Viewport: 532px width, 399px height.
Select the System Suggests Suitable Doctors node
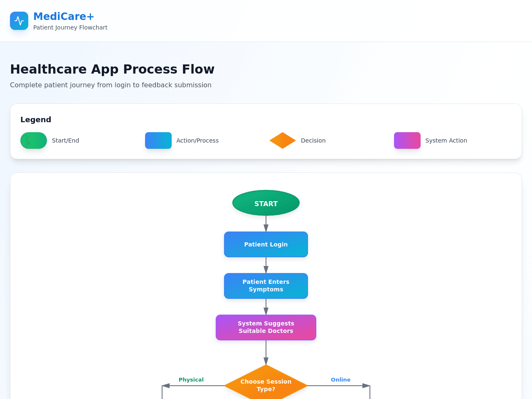pyautogui.click(x=266, y=328)
